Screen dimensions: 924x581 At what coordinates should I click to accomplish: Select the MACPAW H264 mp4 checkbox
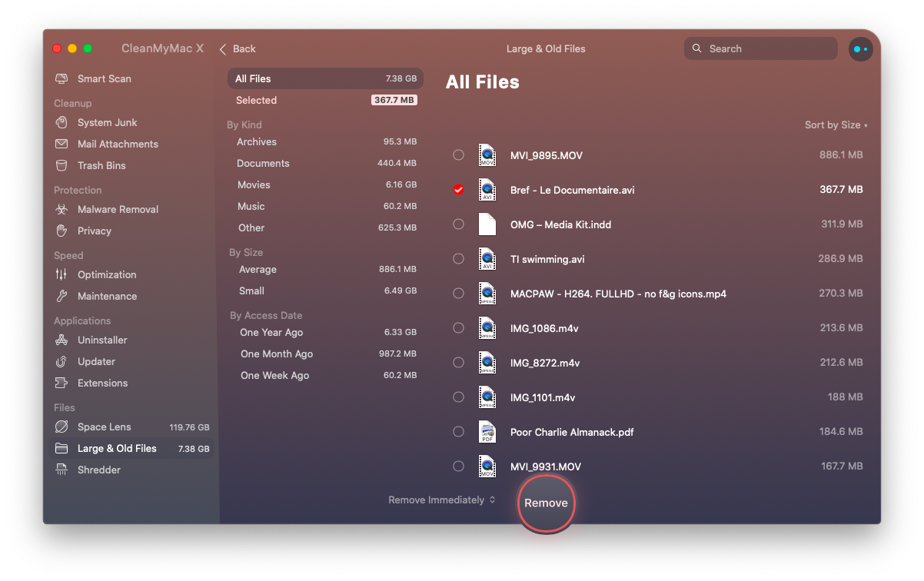[459, 294]
